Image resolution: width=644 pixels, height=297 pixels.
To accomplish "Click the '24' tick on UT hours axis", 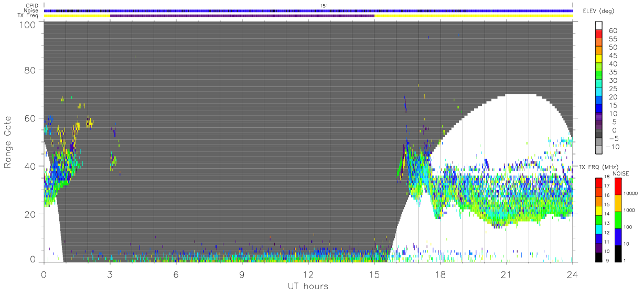I will 573,274.
